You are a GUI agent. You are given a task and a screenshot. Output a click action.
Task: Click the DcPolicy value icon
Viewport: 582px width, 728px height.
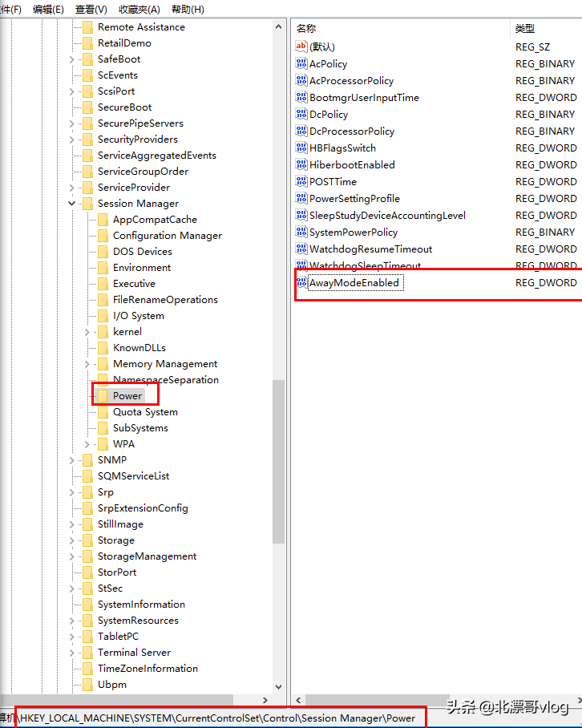[x=301, y=114]
